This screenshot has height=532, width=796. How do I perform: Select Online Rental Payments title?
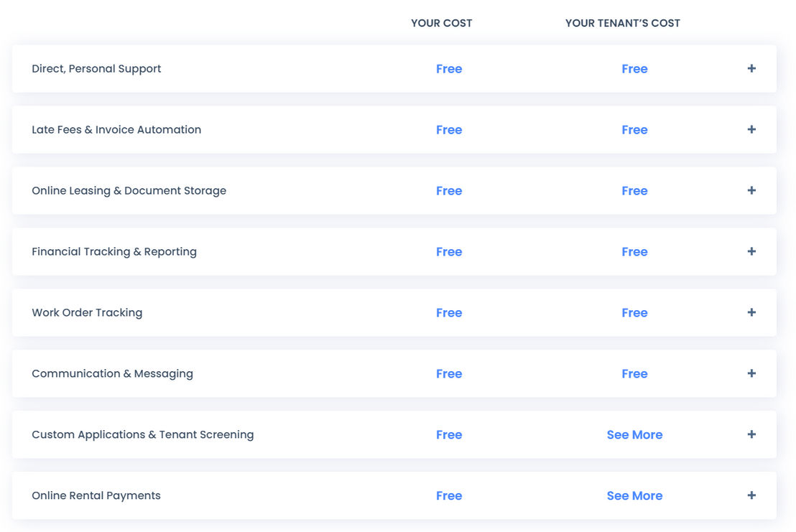pyautogui.click(x=96, y=495)
